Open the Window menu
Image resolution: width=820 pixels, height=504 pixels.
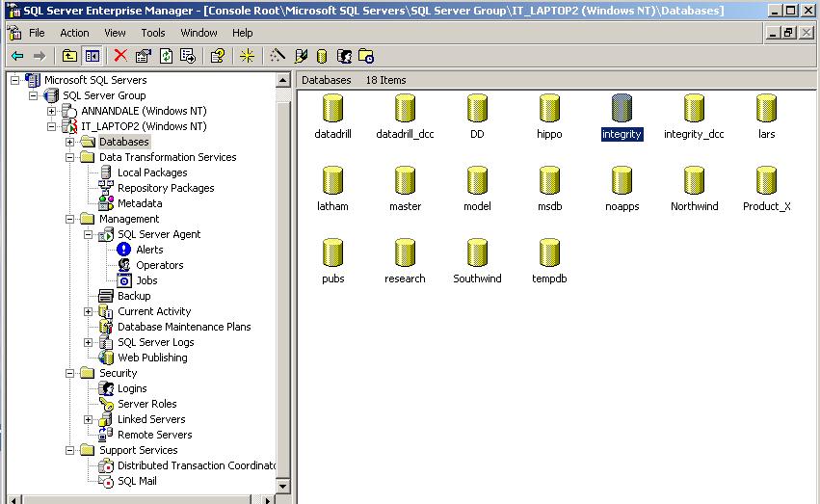coord(198,33)
